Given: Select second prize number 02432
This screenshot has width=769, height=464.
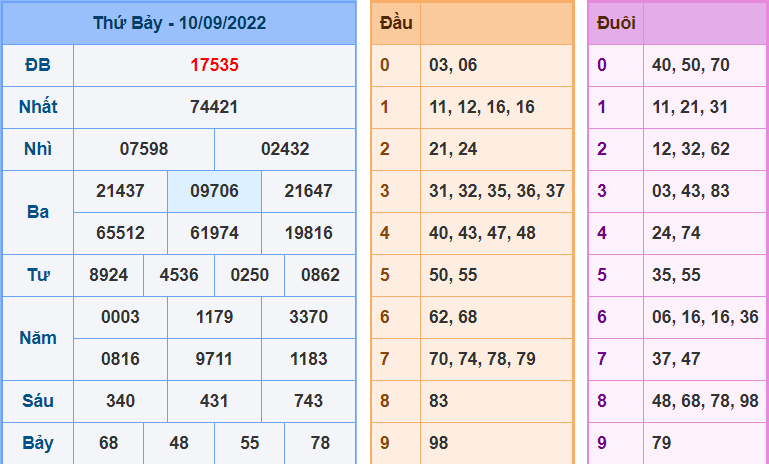Looking at the screenshot, I should (x=285, y=149).
